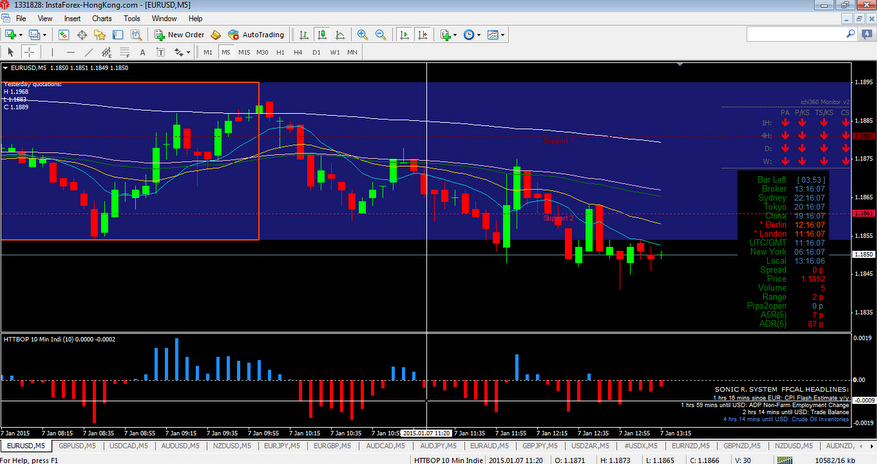Show the Navigator panel
Screen dimensions: 877x464
[x=100, y=35]
